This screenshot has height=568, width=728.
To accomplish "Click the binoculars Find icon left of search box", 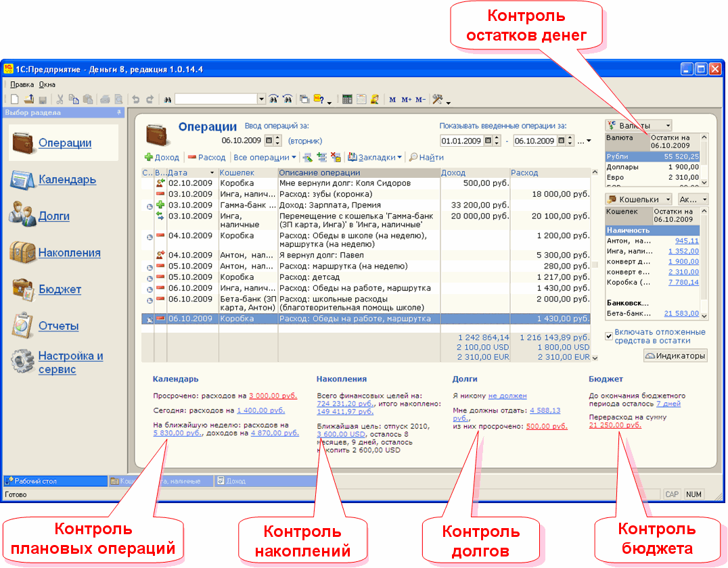I will [x=167, y=99].
